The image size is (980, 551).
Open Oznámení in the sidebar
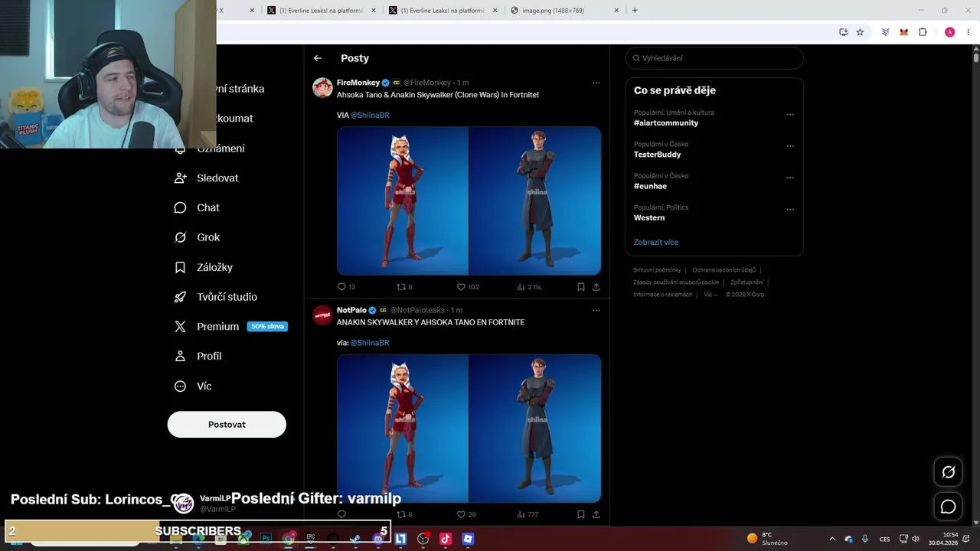pyautogui.click(x=210, y=148)
